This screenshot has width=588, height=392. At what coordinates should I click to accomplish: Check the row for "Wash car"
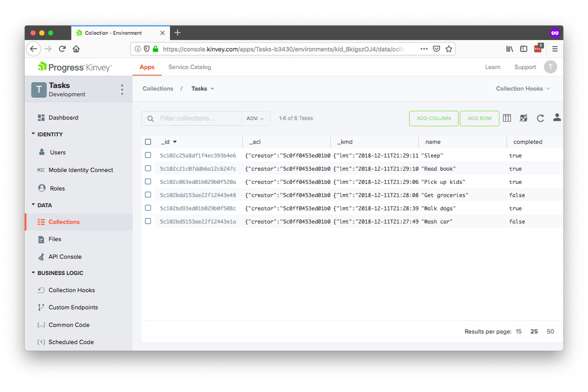point(148,221)
